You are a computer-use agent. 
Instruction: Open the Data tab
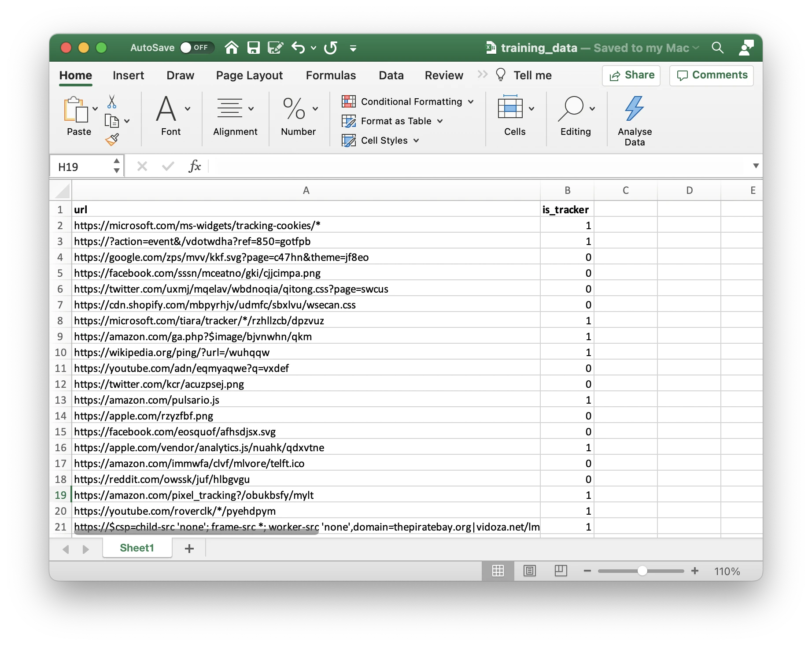[x=391, y=75]
